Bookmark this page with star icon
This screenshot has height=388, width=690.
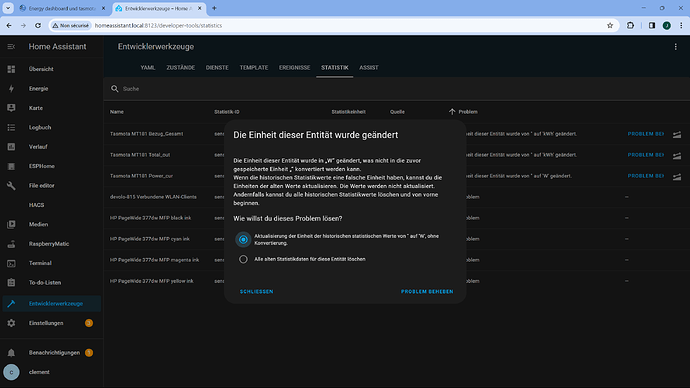610,26
